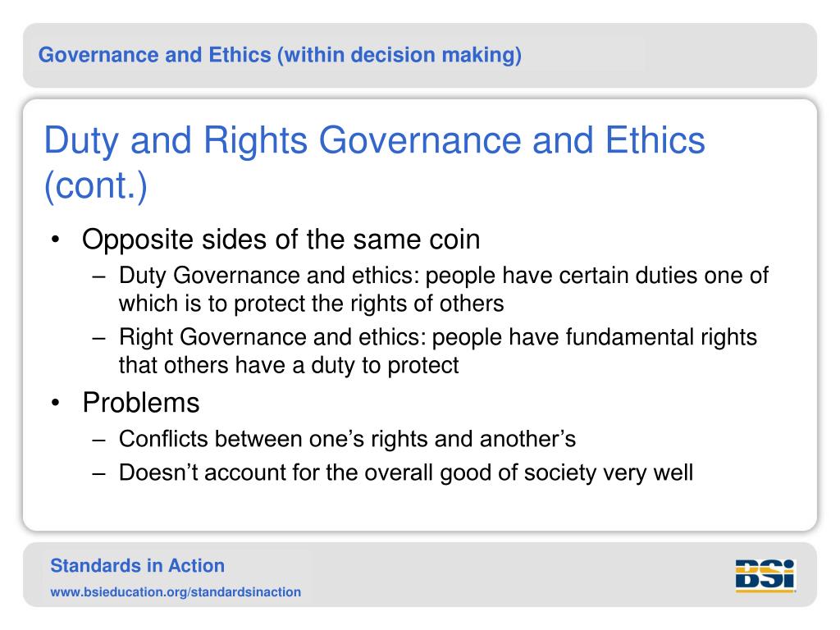This screenshot has height=630, width=840.
Task: Click the word 'Ethics' in the slide title
Action: click(655, 140)
